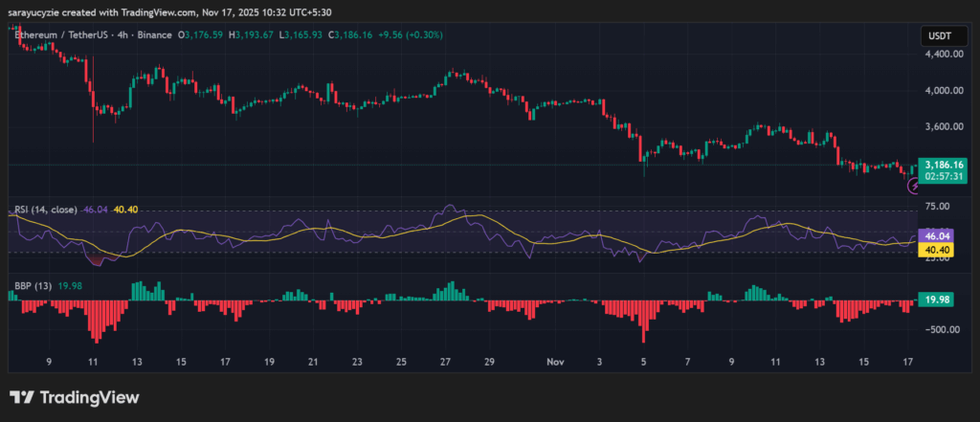Click the closing value C3,186.16 in header
Viewport: 980px width, 422px height.
click(x=358, y=34)
